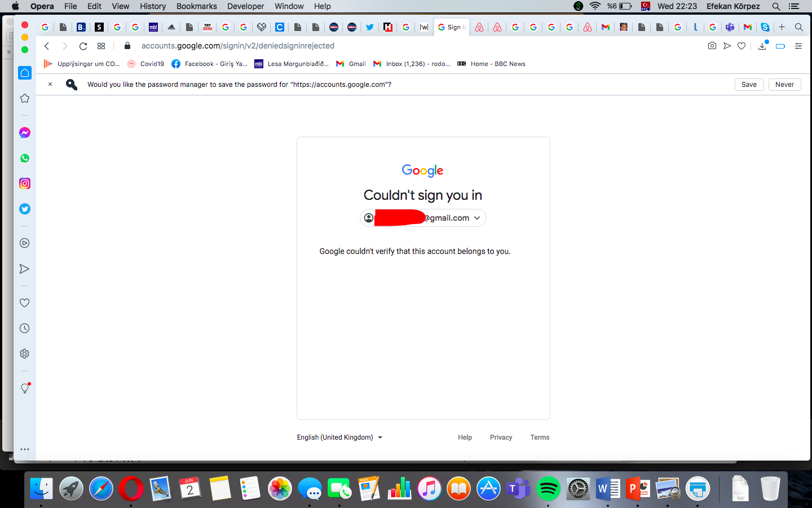Open Spotlight search in menu bar
The width and height of the screenshot is (812, 508).
coord(776,6)
